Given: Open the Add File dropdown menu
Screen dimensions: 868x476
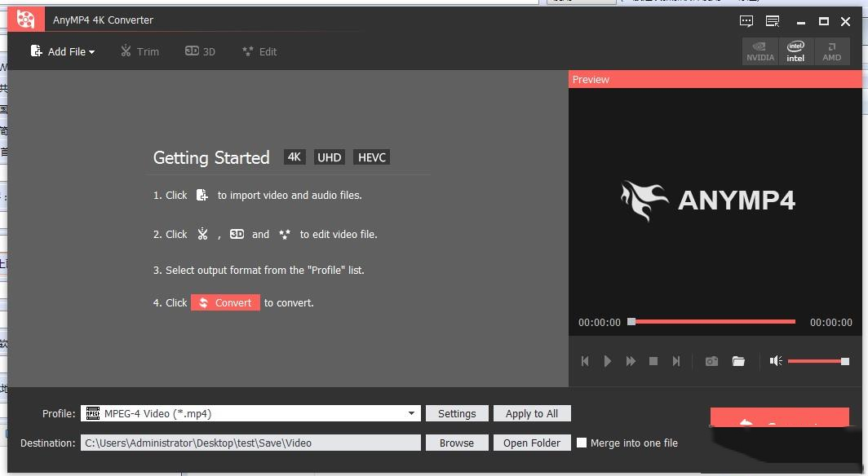Looking at the screenshot, I should point(63,51).
